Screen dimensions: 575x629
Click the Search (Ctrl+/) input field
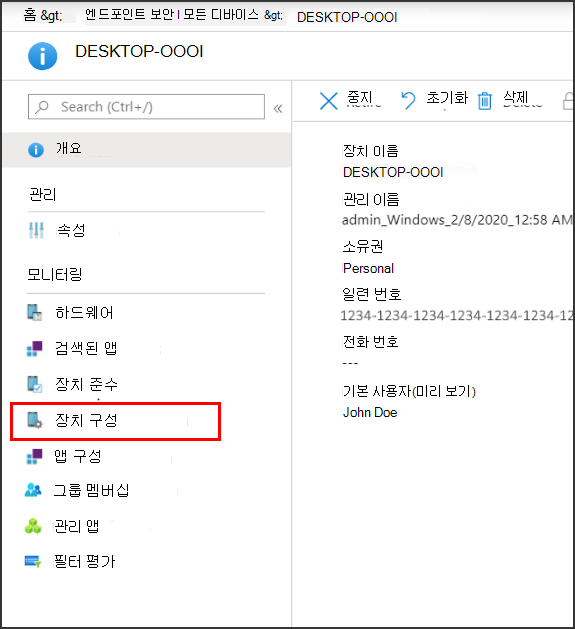click(x=146, y=107)
